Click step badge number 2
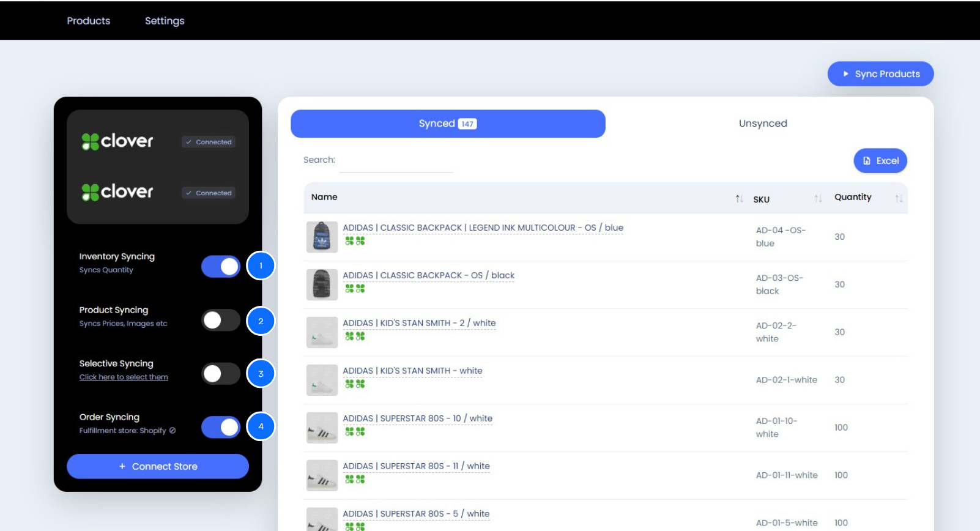Viewport: 980px width, 531px height. tap(261, 321)
